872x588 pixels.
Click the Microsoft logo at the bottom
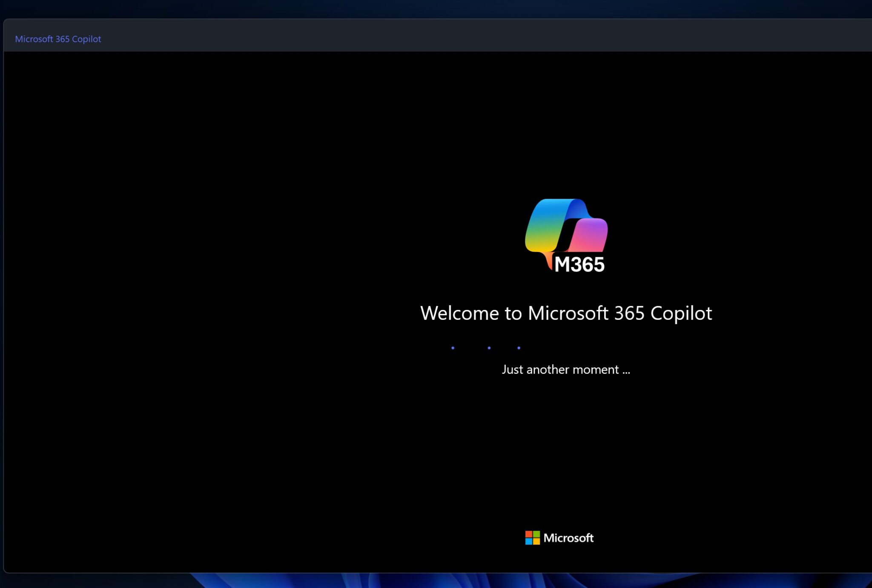point(560,538)
